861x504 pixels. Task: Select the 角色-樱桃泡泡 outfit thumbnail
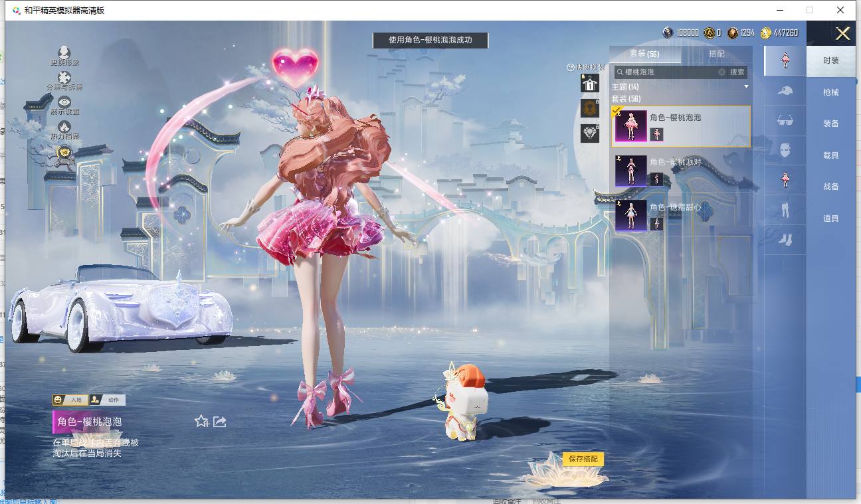[631, 126]
